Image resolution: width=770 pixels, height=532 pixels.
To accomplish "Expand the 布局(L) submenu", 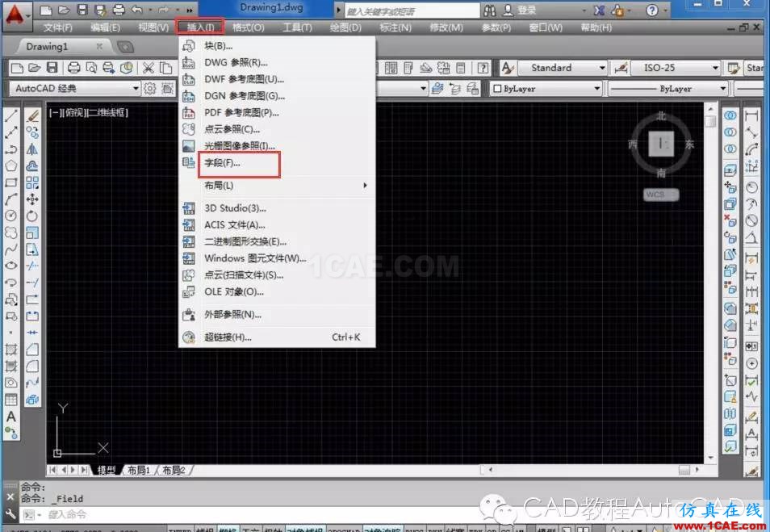I will (x=278, y=185).
